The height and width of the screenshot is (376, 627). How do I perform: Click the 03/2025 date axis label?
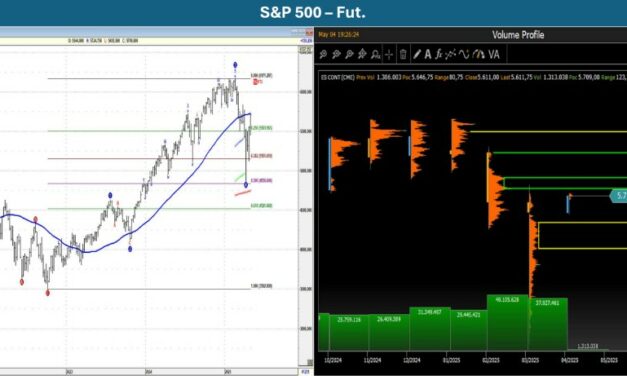pos(530,360)
